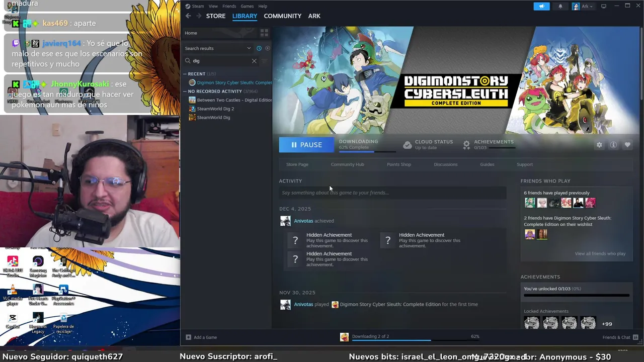Screen dimensions: 644x362
Task: Switch to Big Picture mode icon
Action: (604, 6)
